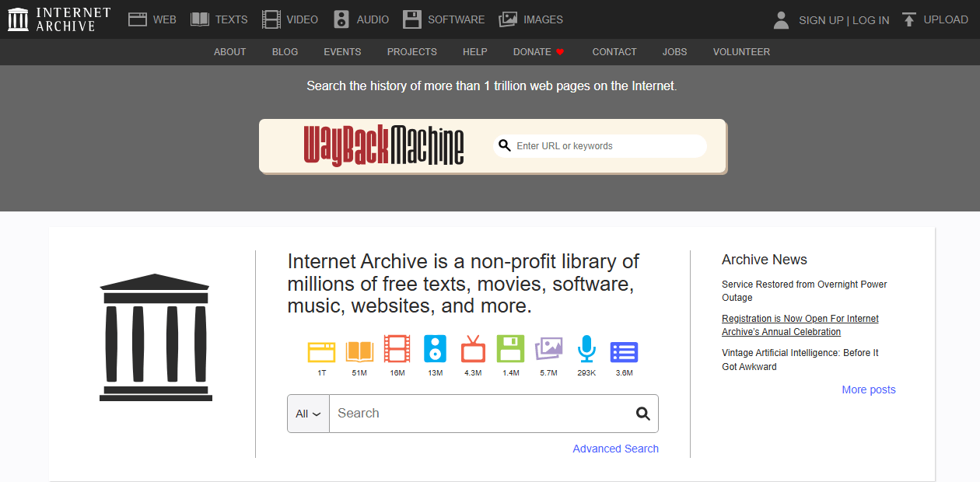The width and height of the screenshot is (980, 482).
Task: Open the Audio speaker icon in top nav
Action: click(341, 19)
